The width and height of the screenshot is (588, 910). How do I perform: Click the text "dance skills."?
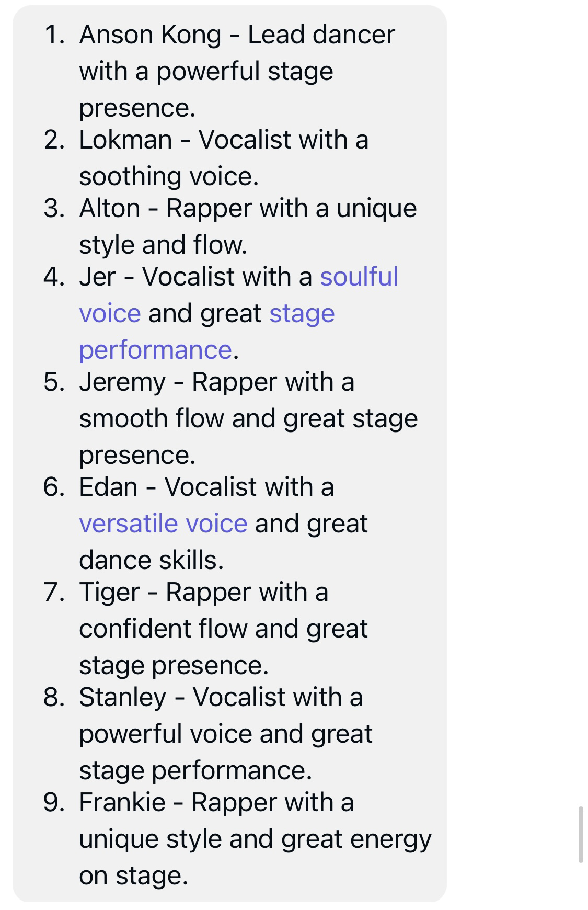(x=152, y=560)
